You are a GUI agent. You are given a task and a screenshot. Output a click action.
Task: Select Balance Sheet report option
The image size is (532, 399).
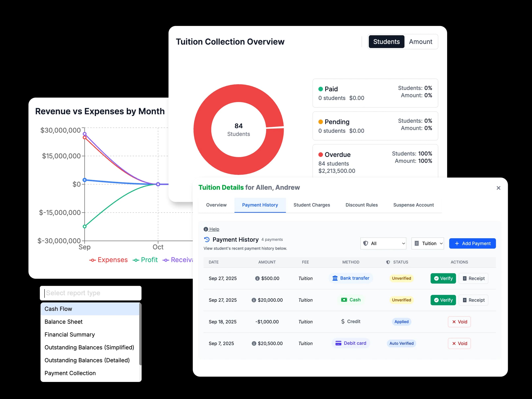[90, 322]
